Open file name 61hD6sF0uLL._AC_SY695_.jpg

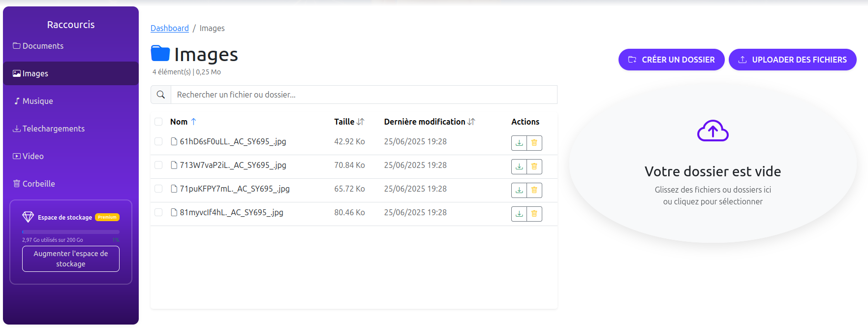[233, 141]
